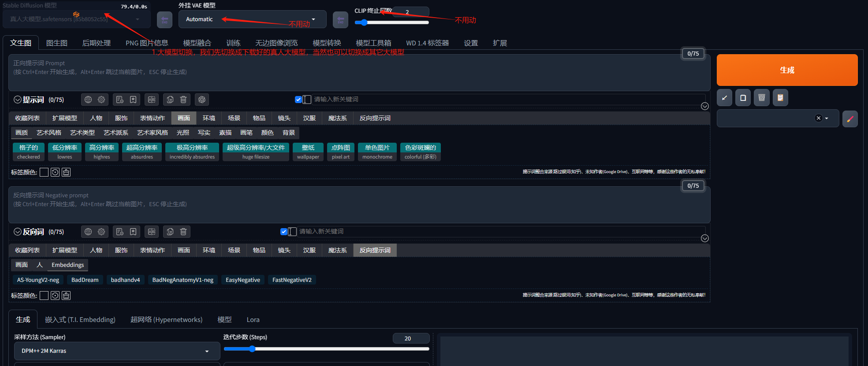Click orange 生成 generate button

coord(787,70)
